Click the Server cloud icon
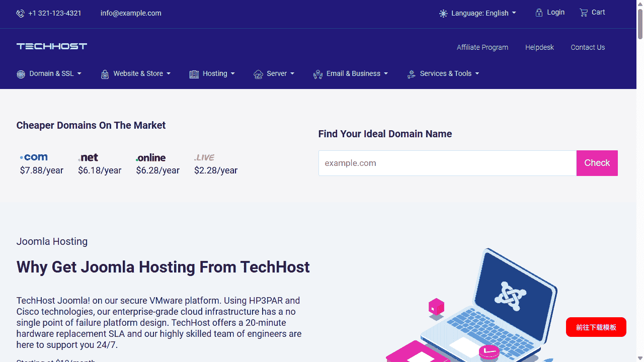Image resolution: width=644 pixels, height=362 pixels. (258, 74)
